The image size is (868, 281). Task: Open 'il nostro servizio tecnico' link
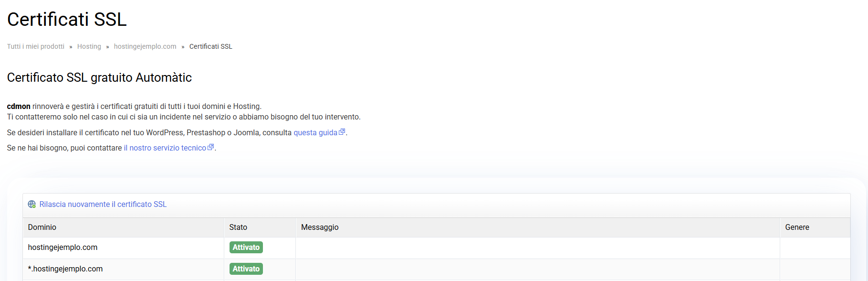165,148
